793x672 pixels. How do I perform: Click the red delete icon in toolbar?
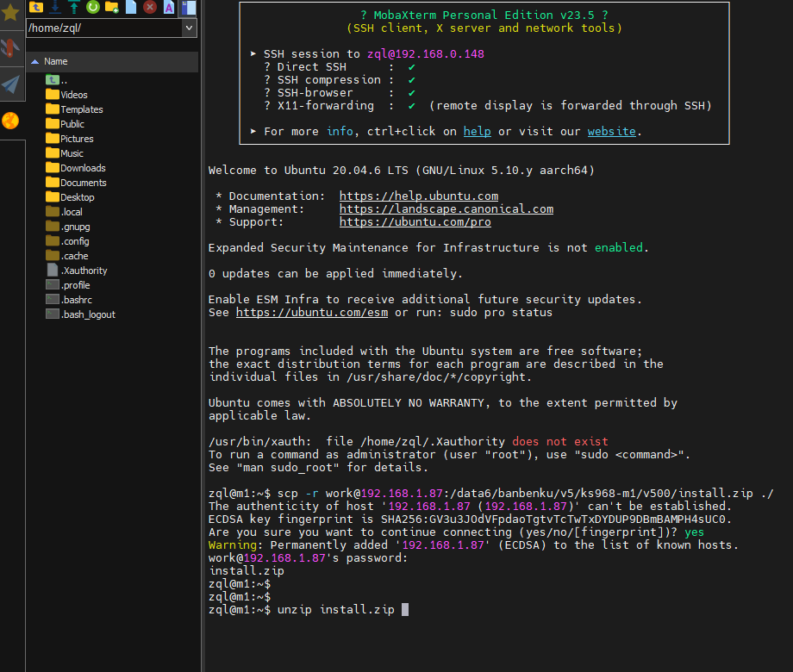click(x=149, y=7)
